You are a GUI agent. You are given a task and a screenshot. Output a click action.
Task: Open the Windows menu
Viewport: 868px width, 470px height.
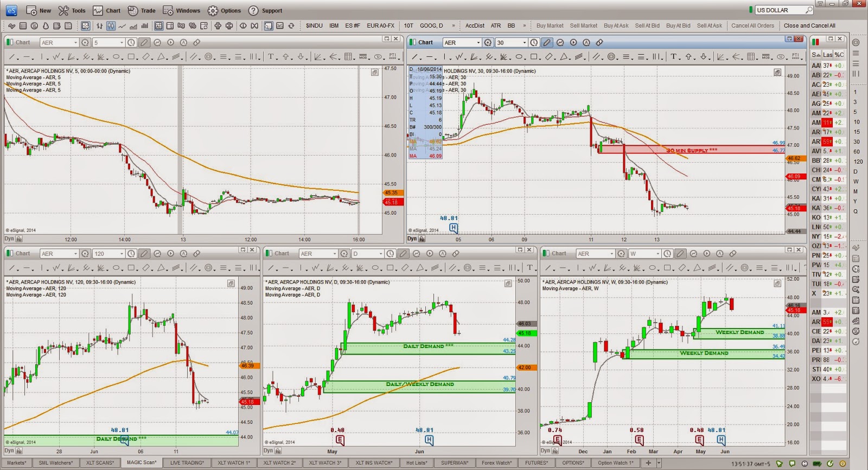click(x=182, y=11)
